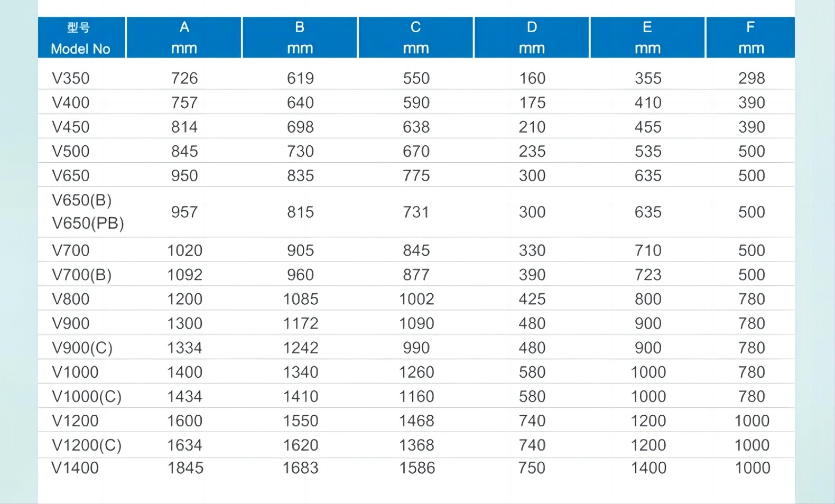Click value 298 in F column
The image size is (835, 504).
tap(752, 78)
